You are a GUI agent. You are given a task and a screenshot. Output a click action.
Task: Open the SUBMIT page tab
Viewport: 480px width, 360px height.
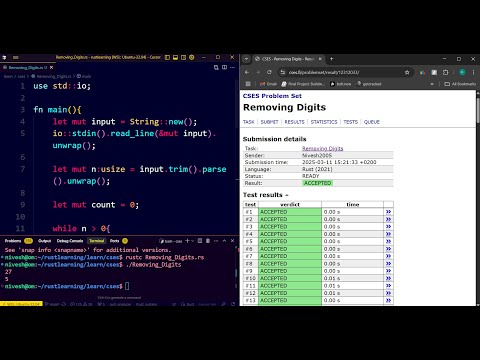pos(269,122)
